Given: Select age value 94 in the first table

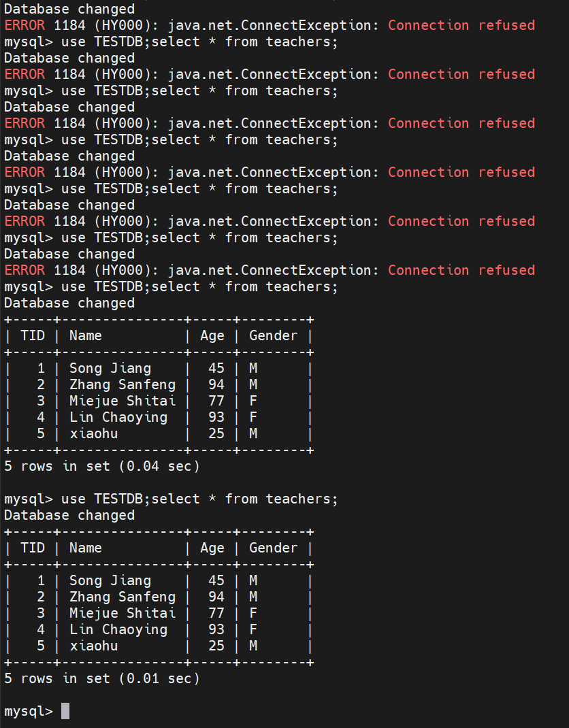Looking at the screenshot, I should [216, 384].
